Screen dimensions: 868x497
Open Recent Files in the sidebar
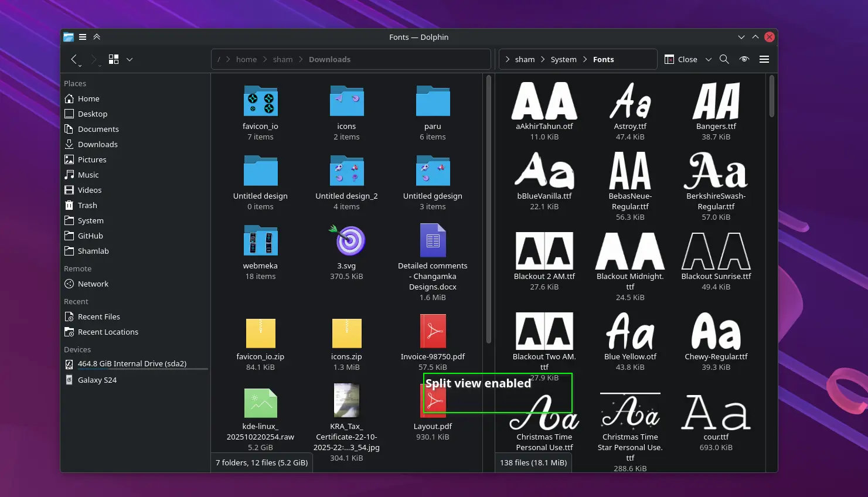pyautogui.click(x=98, y=316)
